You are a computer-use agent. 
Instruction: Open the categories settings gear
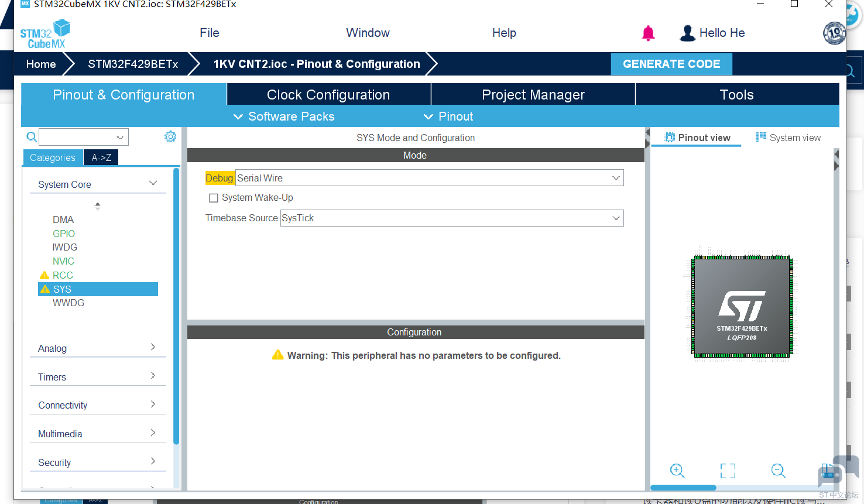pos(170,136)
